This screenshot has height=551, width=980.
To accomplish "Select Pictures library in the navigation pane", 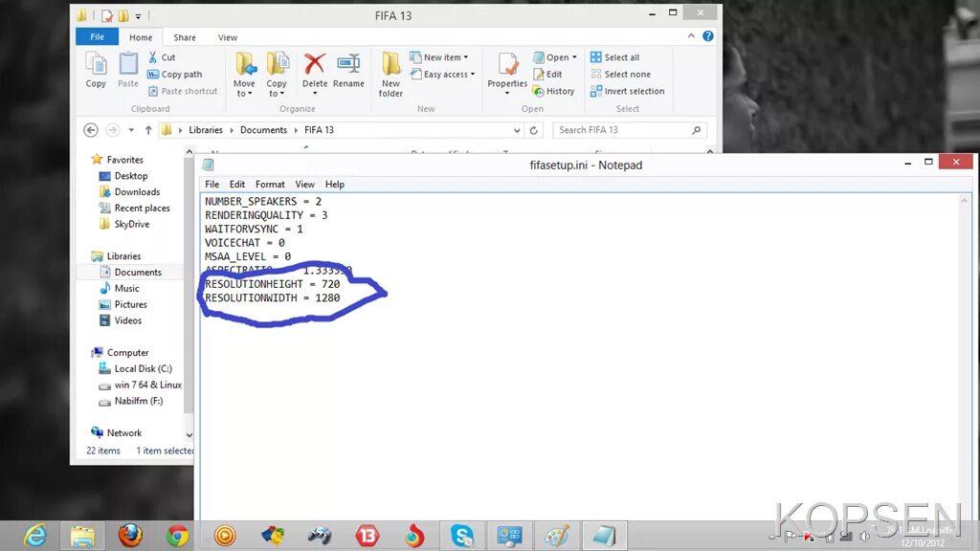I will [x=130, y=304].
